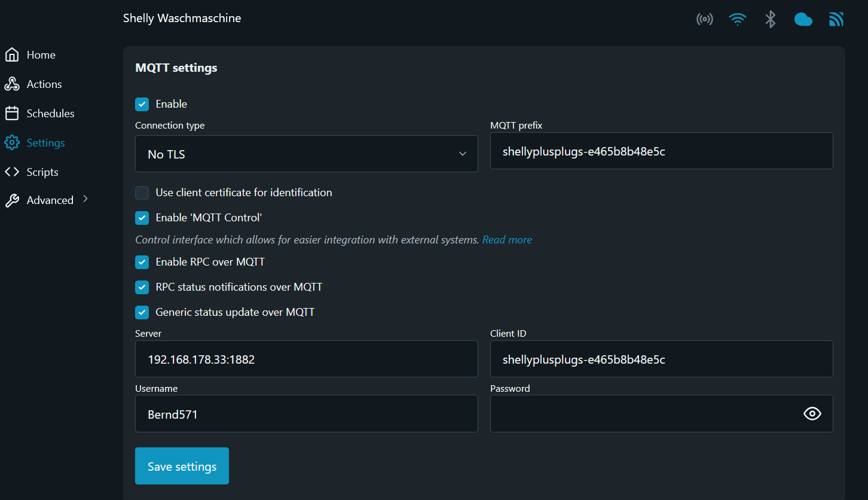Click the Advanced wrench icon

12,200
